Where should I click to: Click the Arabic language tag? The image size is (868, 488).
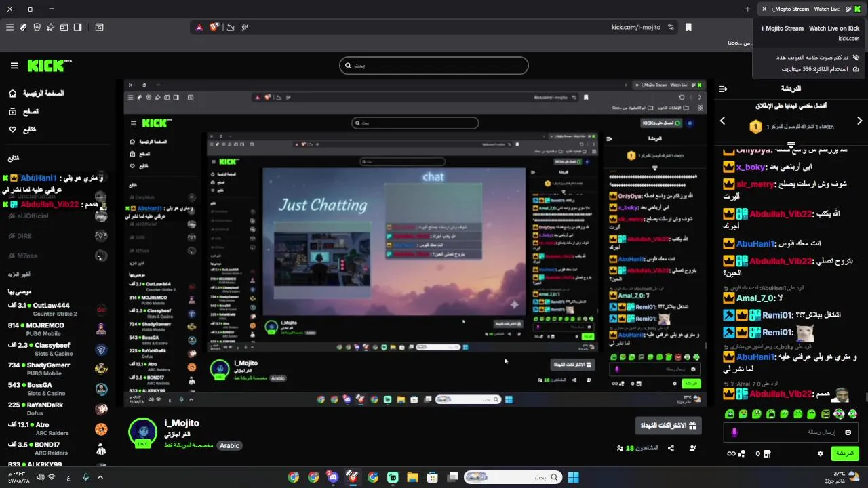coord(229,445)
